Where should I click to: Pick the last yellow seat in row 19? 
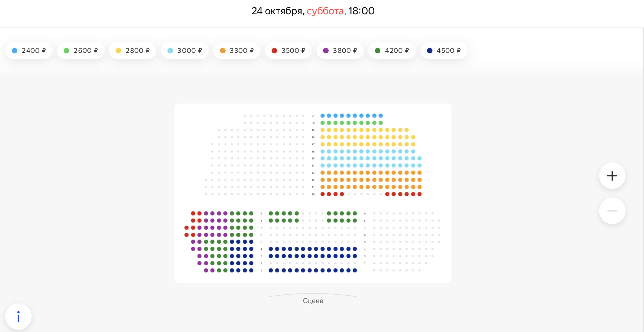click(407, 130)
